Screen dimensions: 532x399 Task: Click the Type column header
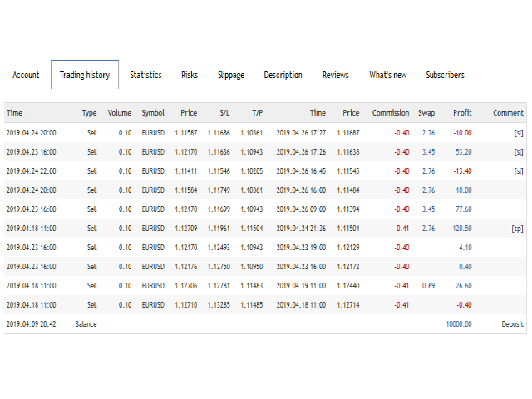click(89, 113)
